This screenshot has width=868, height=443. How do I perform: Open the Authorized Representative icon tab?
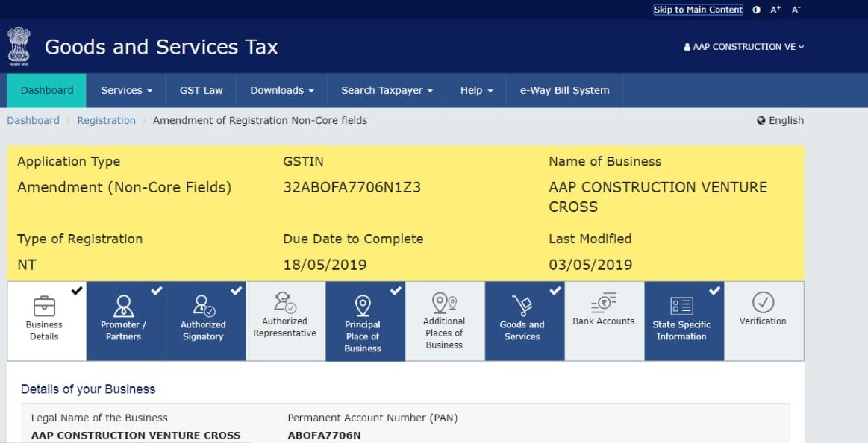click(x=284, y=302)
